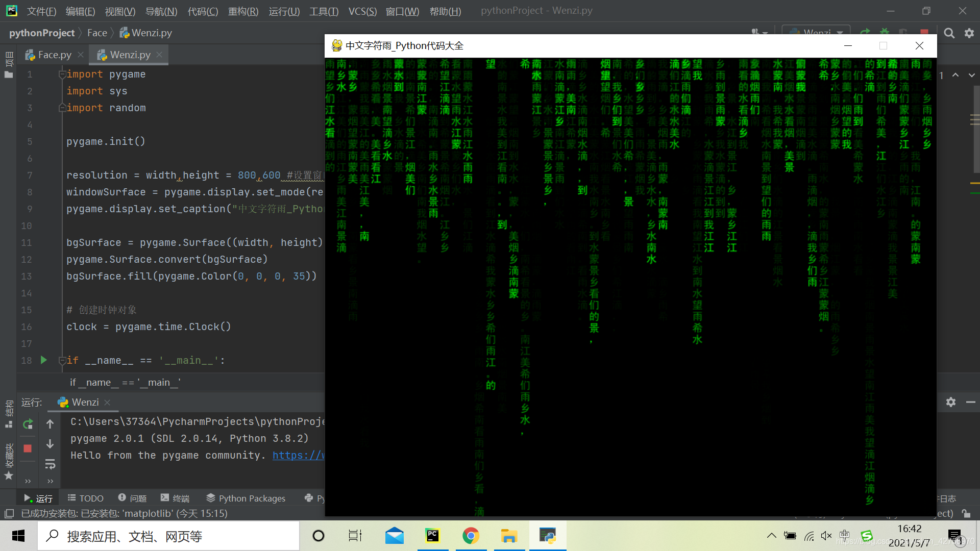Stop the running process (red square)
This screenshot has height=551, width=980.
pos(28,448)
